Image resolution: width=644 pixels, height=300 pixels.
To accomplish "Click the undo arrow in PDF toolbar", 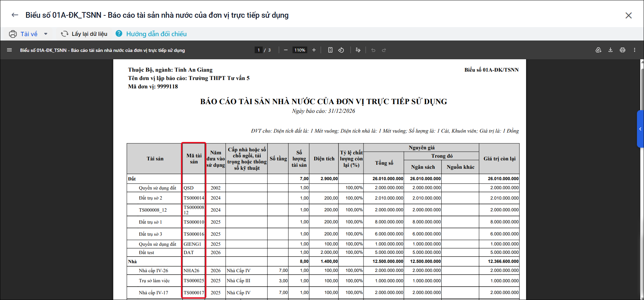I will [x=373, y=50].
